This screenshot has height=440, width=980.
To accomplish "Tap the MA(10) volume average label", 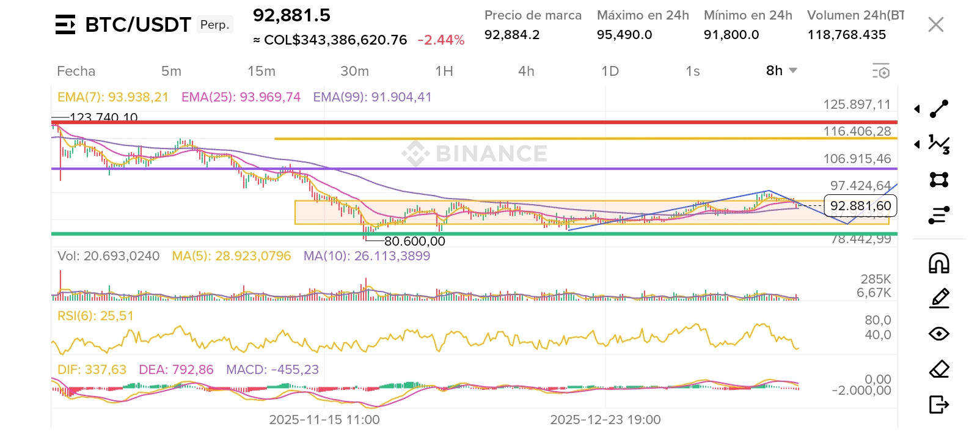I will click(367, 256).
